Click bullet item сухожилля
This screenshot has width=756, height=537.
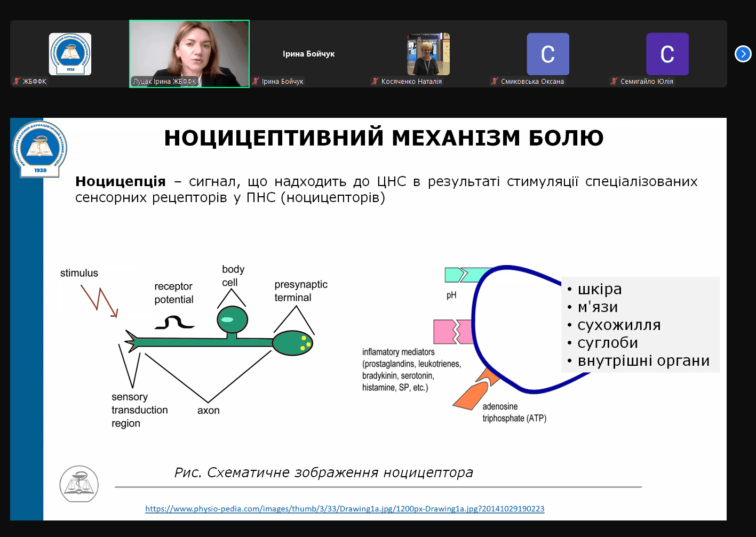click(x=619, y=325)
